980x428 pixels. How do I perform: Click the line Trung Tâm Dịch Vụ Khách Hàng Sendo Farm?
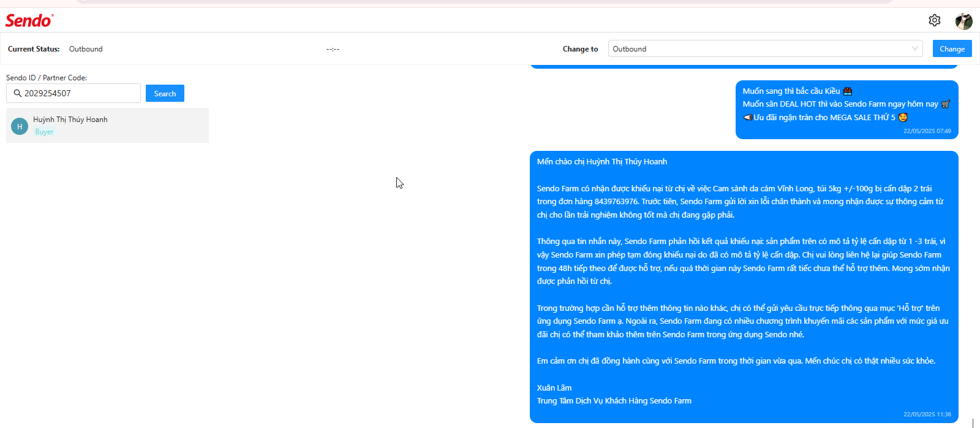click(614, 401)
